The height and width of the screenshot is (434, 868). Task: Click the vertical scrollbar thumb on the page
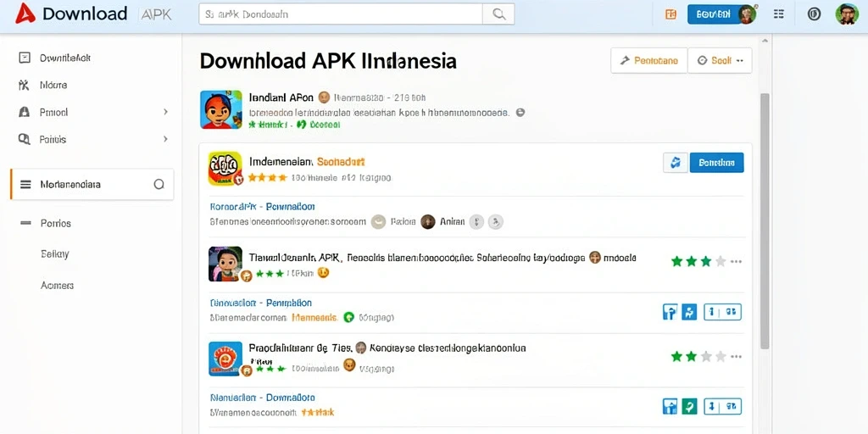pos(765,221)
